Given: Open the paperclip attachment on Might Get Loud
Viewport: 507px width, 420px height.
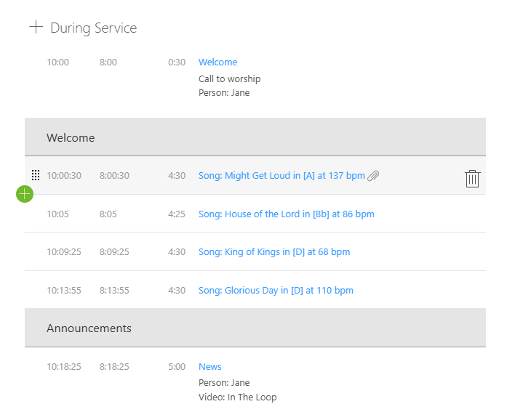Looking at the screenshot, I should 373,176.
